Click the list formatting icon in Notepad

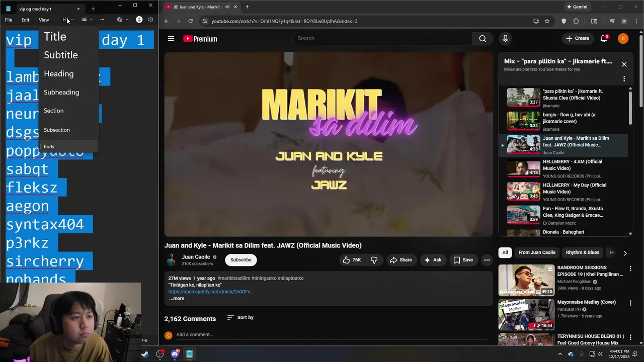tap(84, 20)
